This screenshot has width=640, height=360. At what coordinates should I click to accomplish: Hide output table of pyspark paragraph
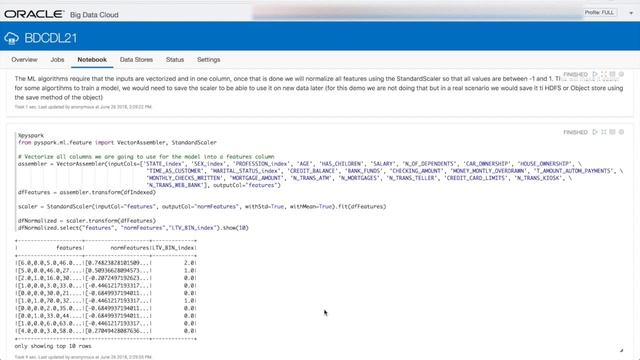click(x=612, y=132)
